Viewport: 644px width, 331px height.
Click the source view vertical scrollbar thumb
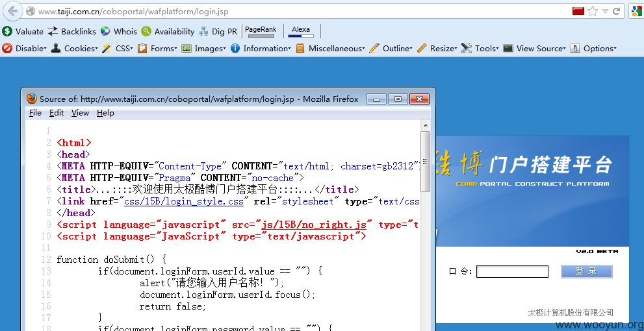point(426,162)
